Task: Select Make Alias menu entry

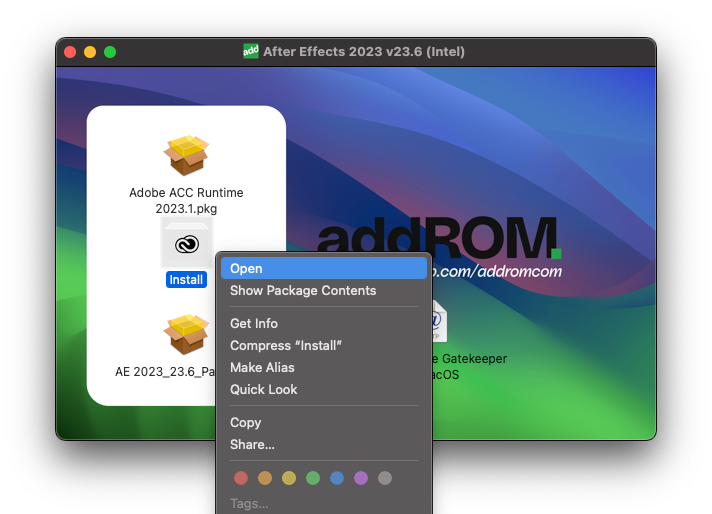Action: (x=324, y=367)
